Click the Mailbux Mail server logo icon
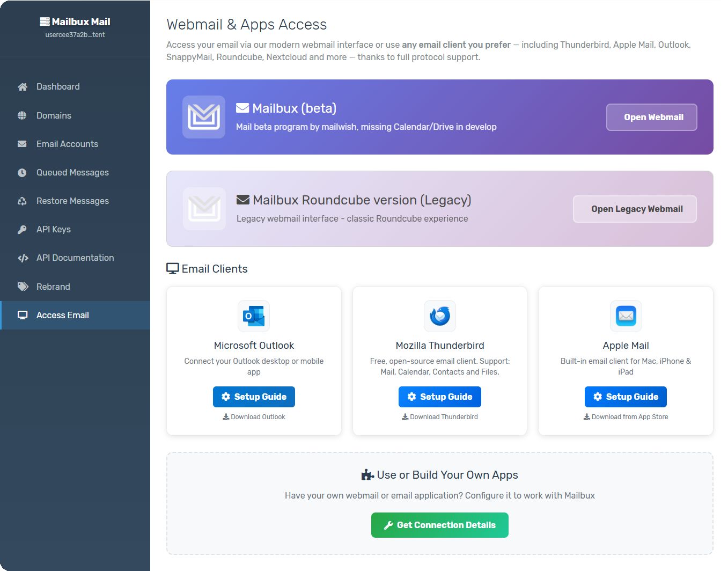 click(x=45, y=22)
